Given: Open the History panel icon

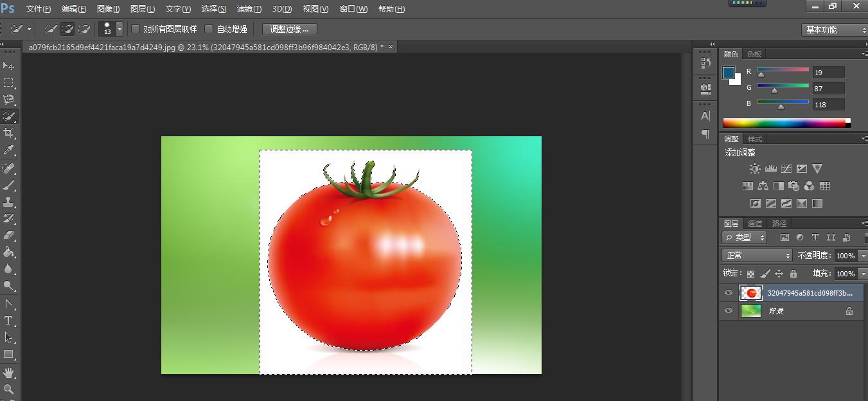Looking at the screenshot, I should [x=705, y=63].
